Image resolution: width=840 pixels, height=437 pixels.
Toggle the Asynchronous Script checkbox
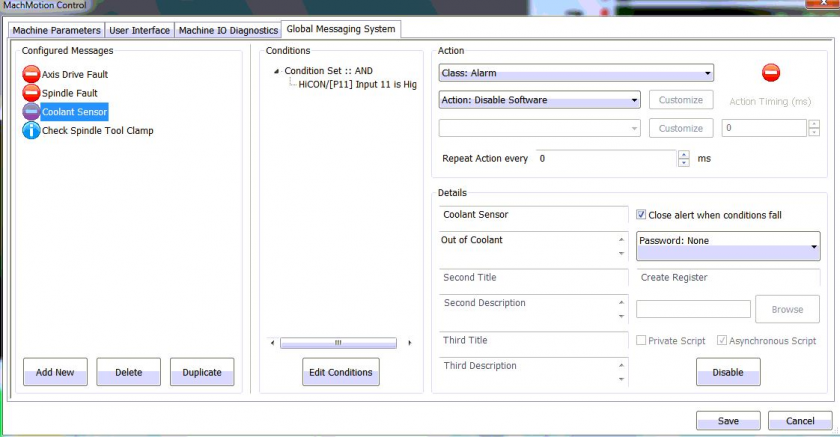(x=722, y=341)
